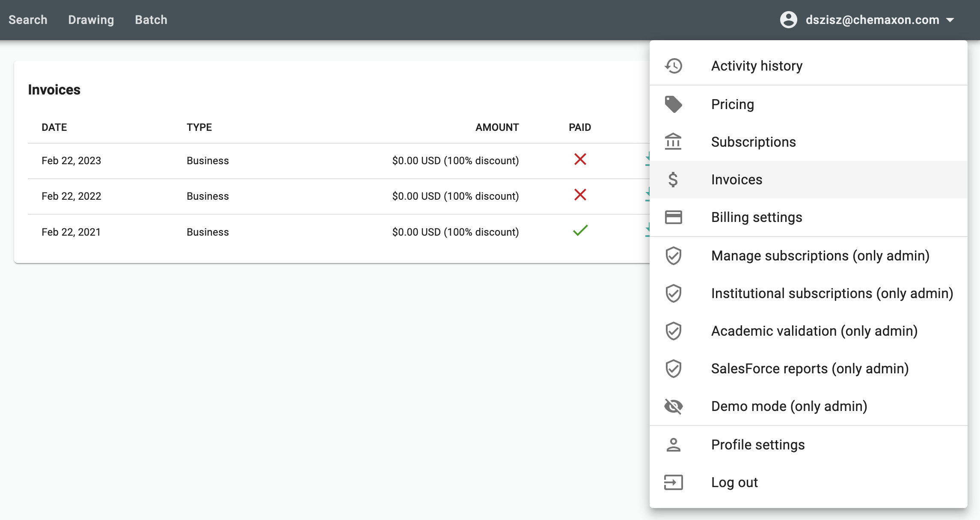
Task: Click the Billing settings credit card icon
Action: pyautogui.click(x=673, y=217)
